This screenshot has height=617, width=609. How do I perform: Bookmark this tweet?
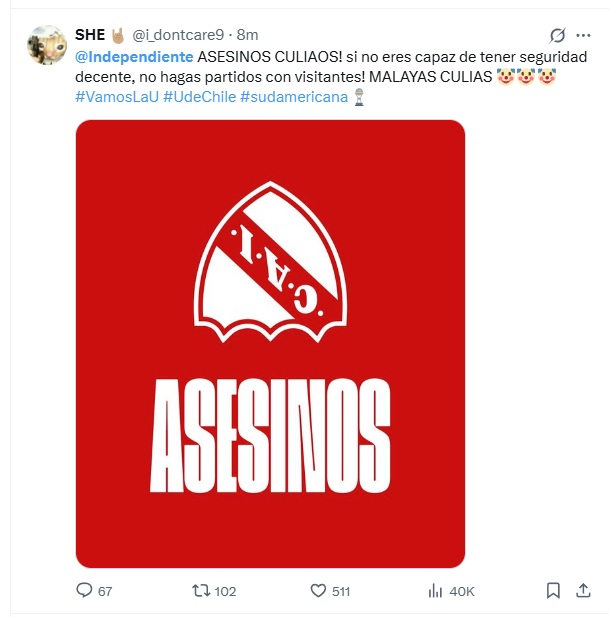(x=553, y=591)
